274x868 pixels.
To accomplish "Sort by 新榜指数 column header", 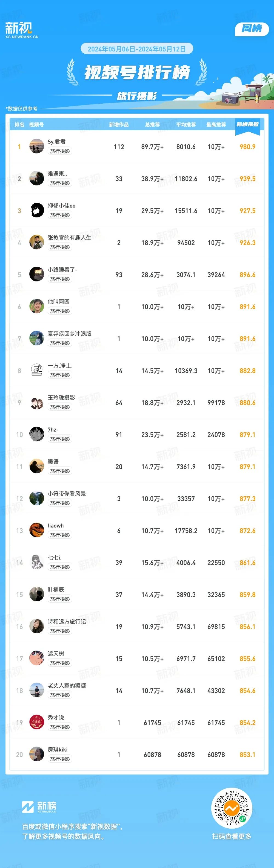I will click(x=248, y=125).
